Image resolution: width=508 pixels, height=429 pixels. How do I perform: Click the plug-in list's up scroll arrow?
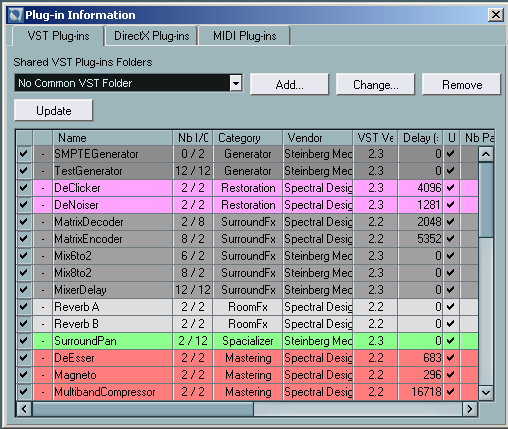pyautogui.click(x=486, y=154)
